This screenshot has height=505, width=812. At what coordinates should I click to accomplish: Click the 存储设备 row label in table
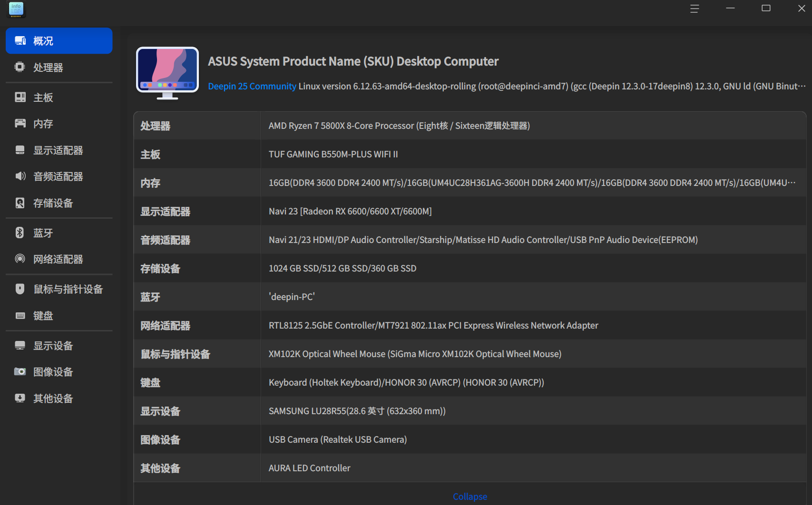point(160,269)
